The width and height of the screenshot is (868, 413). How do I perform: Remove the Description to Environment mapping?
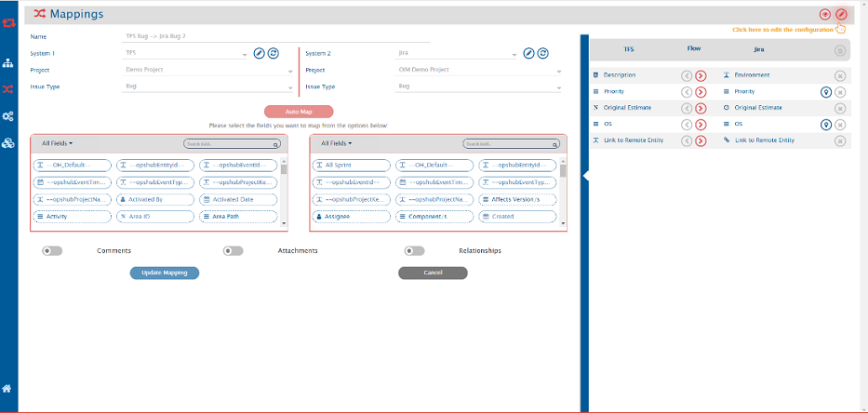click(x=839, y=74)
